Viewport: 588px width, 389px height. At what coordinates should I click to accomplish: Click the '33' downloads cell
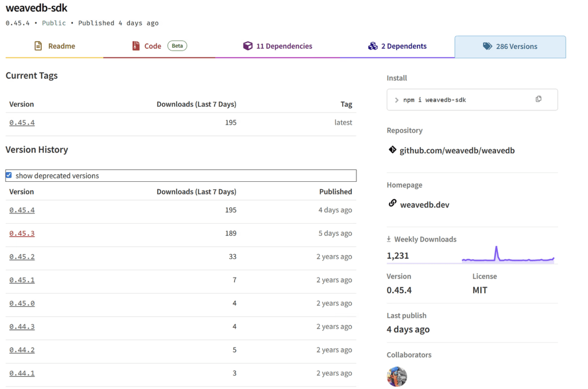point(233,256)
